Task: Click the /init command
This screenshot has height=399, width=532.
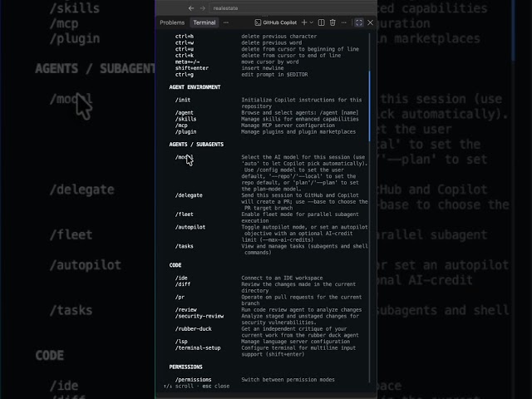Action: tap(183, 100)
